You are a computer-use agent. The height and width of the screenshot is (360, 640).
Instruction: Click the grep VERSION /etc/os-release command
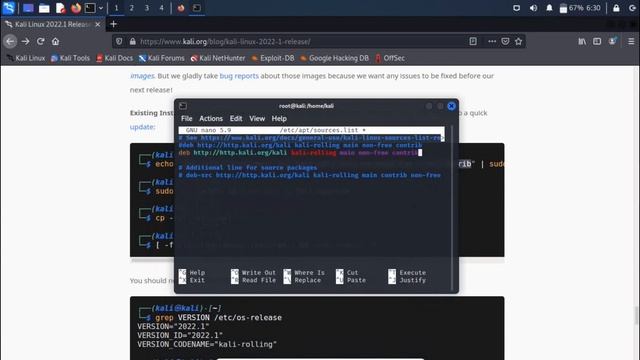point(218,318)
